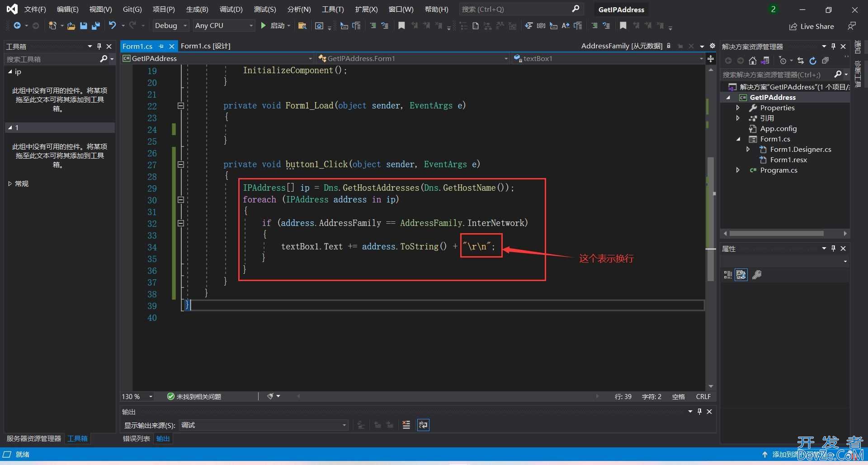Open the Any CPU platform dropdown

coord(224,26)
